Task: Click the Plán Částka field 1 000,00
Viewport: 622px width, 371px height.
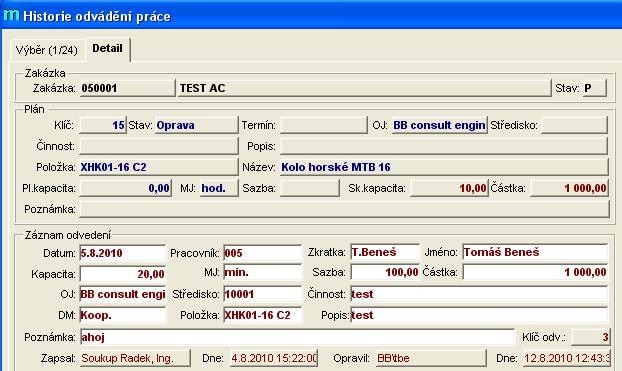Action: [x=569, y=188]
